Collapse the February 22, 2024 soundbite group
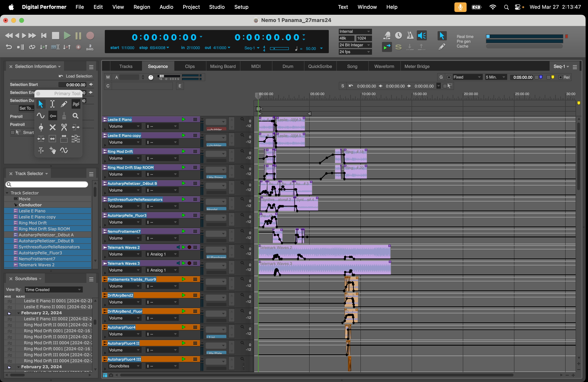This screenshot has width=588, height=382. [18, 313]
